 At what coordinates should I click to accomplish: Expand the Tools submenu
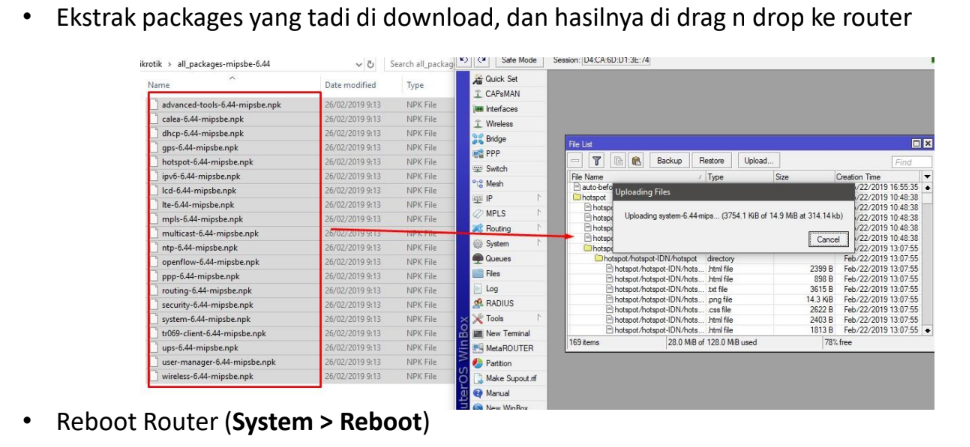(x=507, y=318)
